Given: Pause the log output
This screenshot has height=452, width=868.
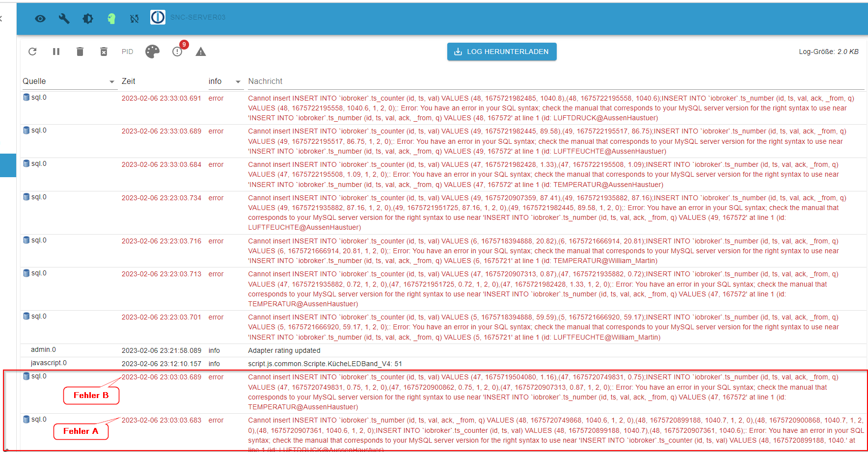Looking at the screenshot, I should (x=56, y=52).
